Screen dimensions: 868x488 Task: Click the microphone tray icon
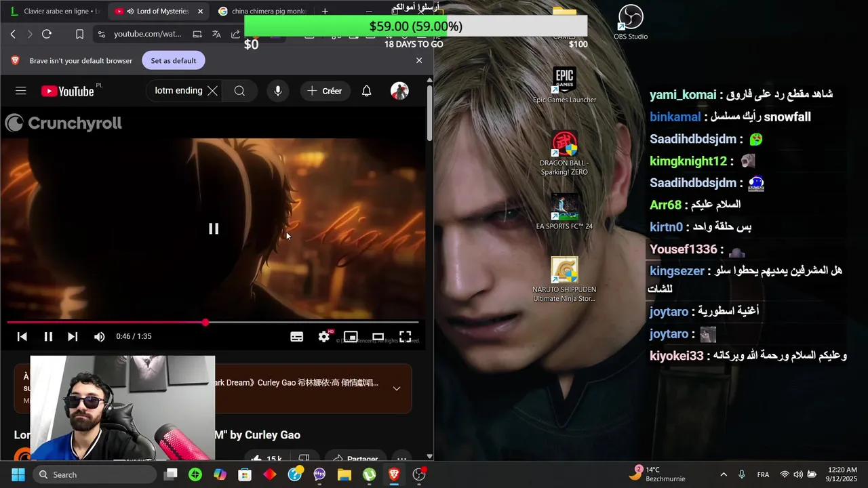coord(742,474)
